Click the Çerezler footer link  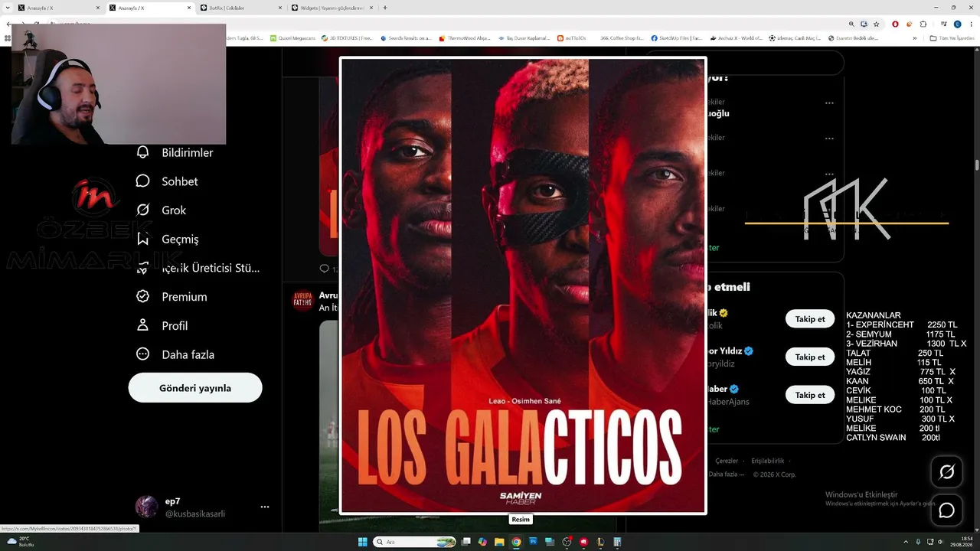point(727,461)
